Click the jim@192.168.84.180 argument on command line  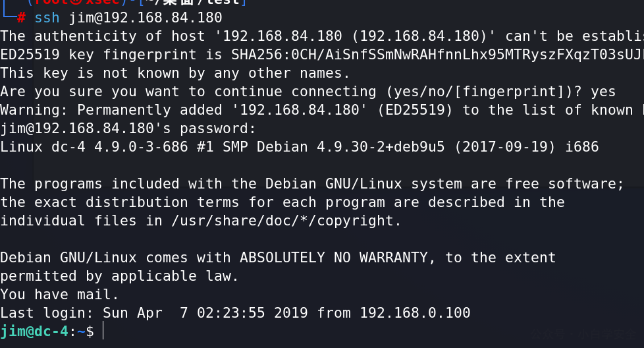[146, 18]
